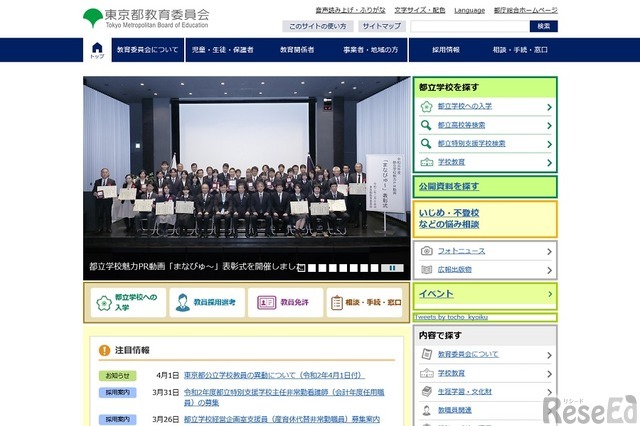Click the magnifier icon beside 都立特別支援学校検索
640x426 pixels.
coord(426,144)
